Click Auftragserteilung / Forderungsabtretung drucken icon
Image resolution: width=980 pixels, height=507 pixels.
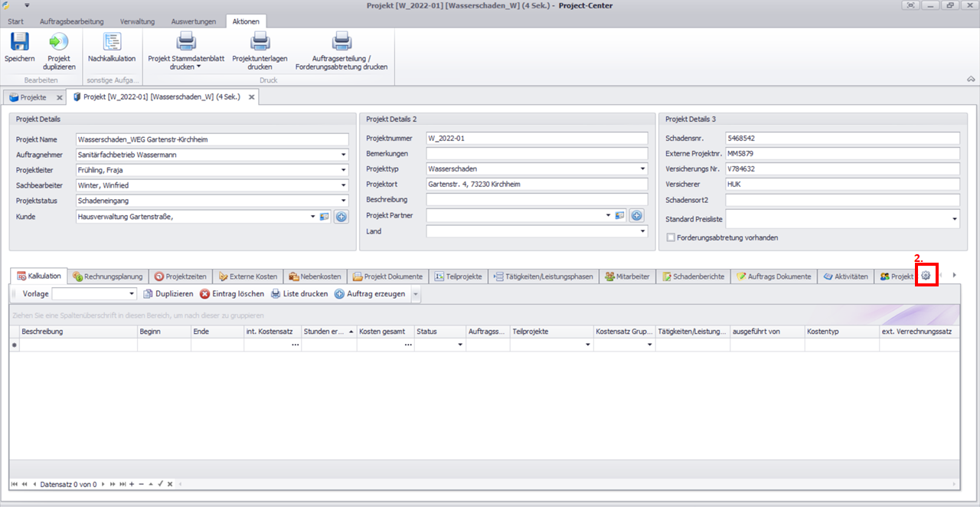tap(341, 43)
